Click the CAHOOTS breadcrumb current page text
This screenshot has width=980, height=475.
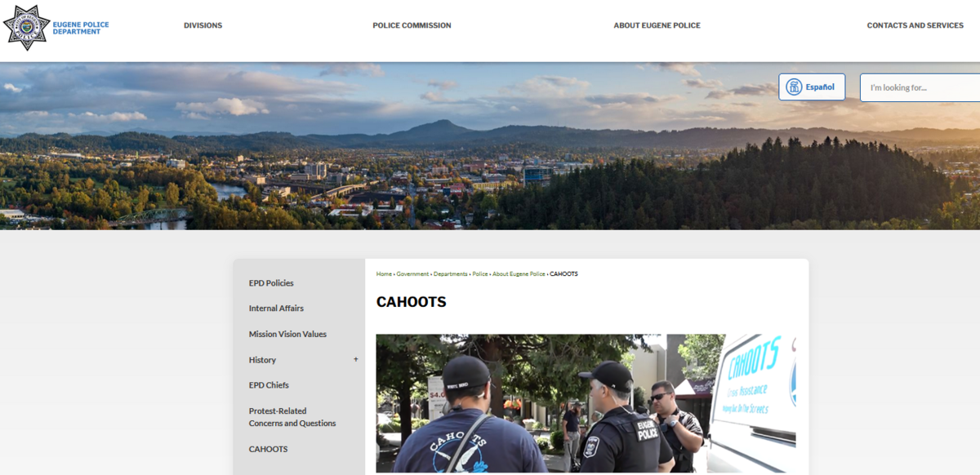[563, 274]
